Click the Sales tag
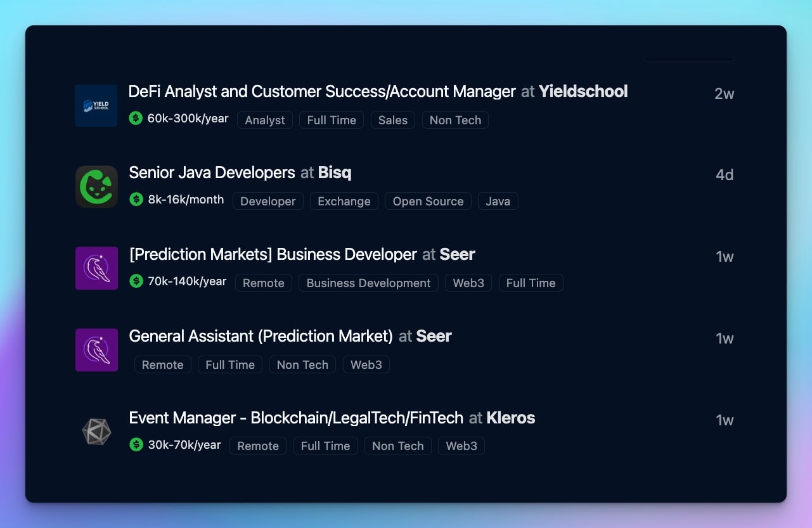812x528 pixels. click(x=393, y=120)
